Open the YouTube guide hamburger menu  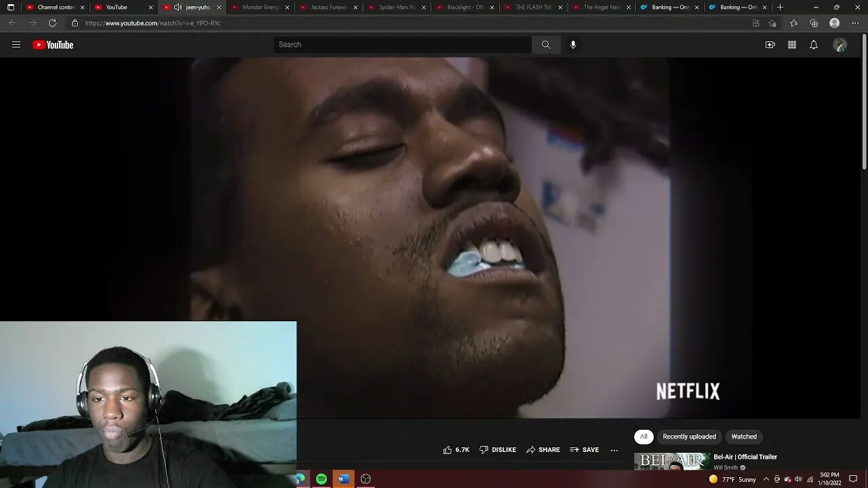tap(16, 45)
